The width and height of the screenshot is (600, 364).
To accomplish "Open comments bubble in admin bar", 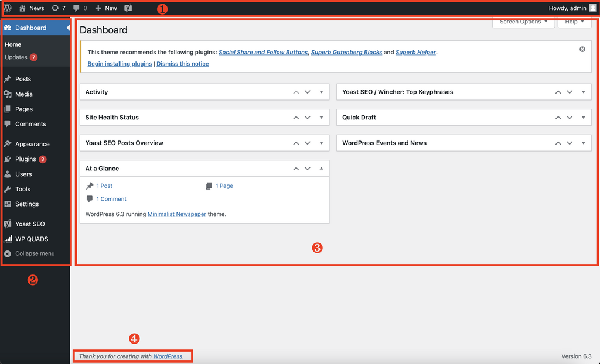I will tap(76, 8).
